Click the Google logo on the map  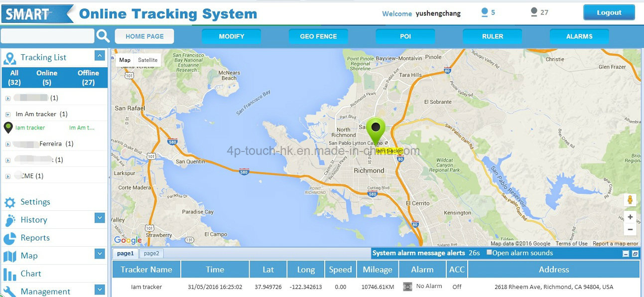pyautogui.click(x=128, y=240)
